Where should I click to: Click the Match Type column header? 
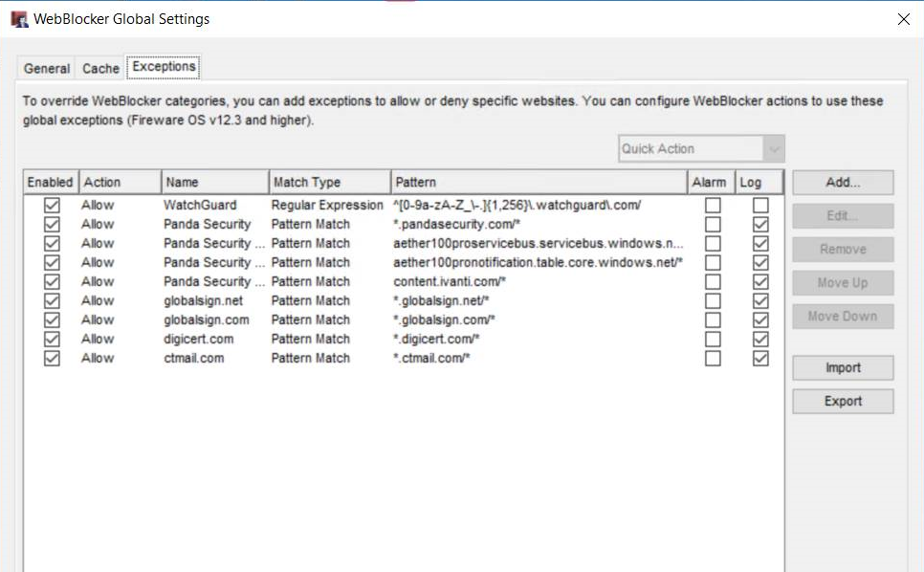tap(328, 181)
